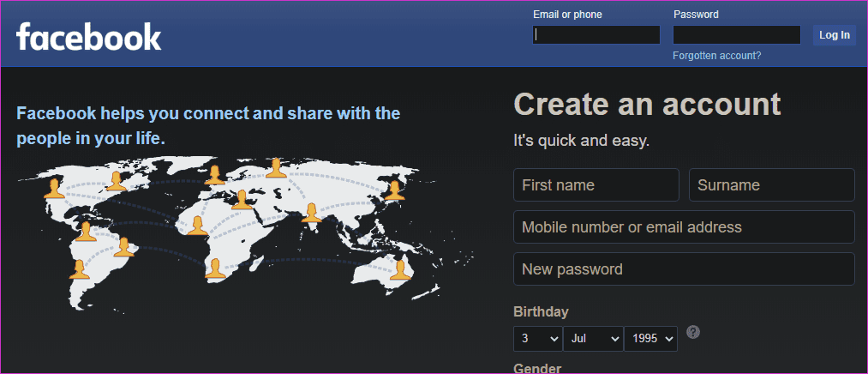Click the "It's quick and easy." text
Screen dimensions: 868x374
pyautogui.click(x=581, y=141)
